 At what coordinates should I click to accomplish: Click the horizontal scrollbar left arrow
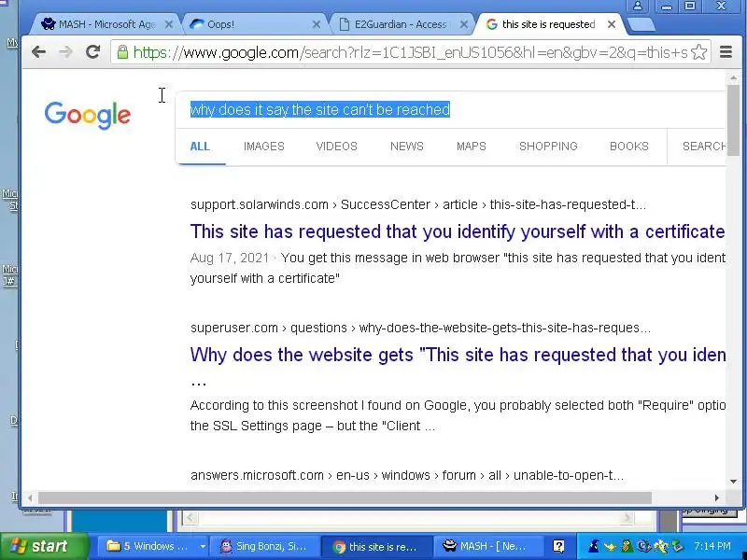pyautogui.click(x=30, y=497)
